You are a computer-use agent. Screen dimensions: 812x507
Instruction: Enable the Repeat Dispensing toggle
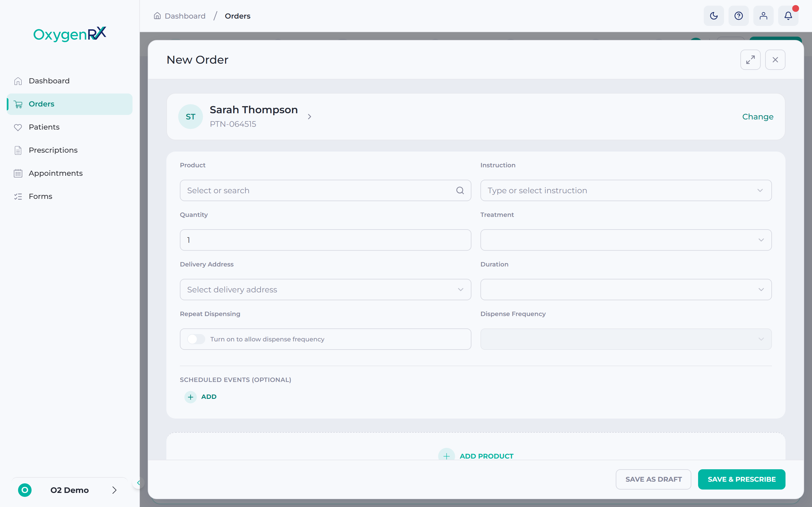196,339
